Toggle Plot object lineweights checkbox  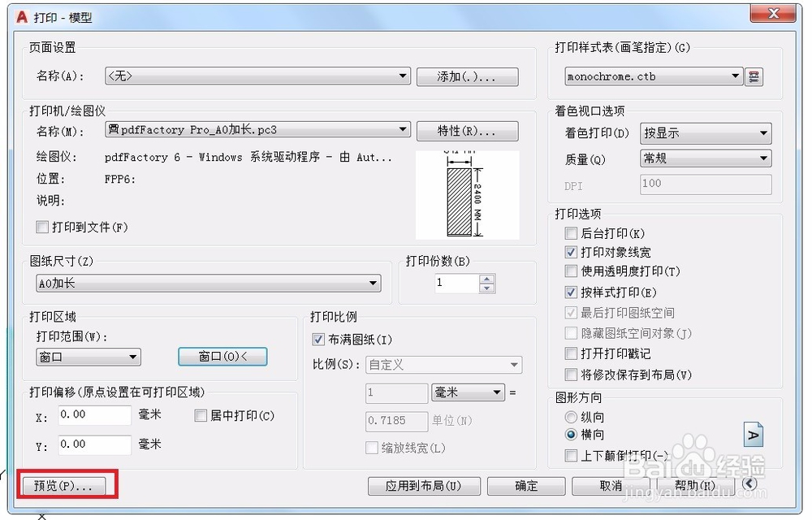coord(571,252)
